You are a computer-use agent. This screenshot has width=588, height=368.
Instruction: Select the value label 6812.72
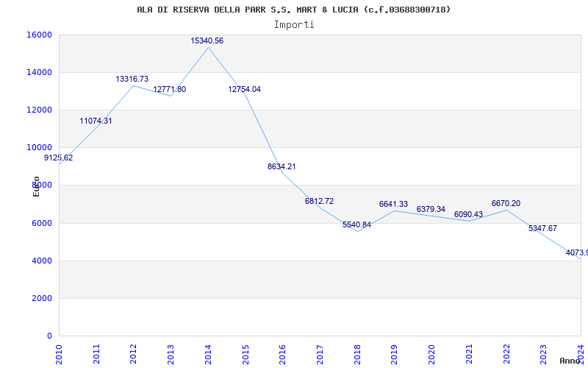319,201
